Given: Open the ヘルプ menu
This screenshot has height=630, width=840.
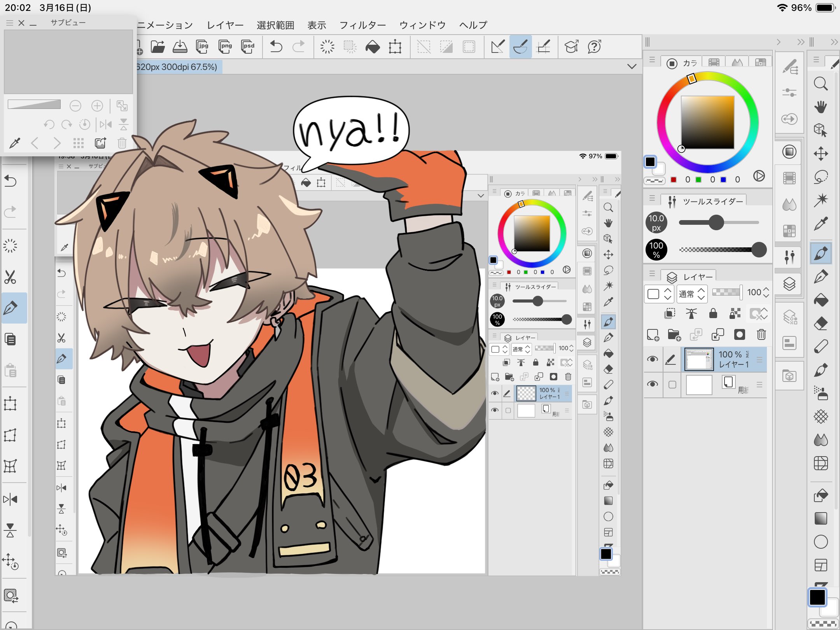Looking at the screenshot, I should [473, 25].
